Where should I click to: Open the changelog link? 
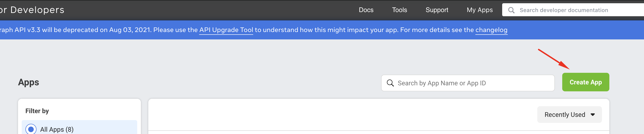pos(491,30)
